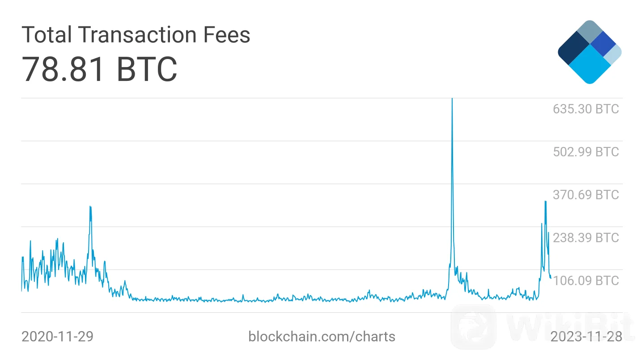Click the 238.39 BTC axis label
This screenshot has height=362, width=644.
tap(586, 238)
